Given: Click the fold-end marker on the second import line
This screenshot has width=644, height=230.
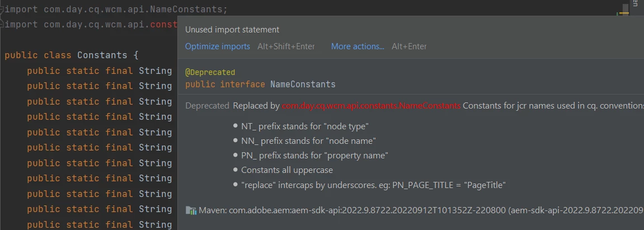Looking at the screenshot, I should pos(2,25).
